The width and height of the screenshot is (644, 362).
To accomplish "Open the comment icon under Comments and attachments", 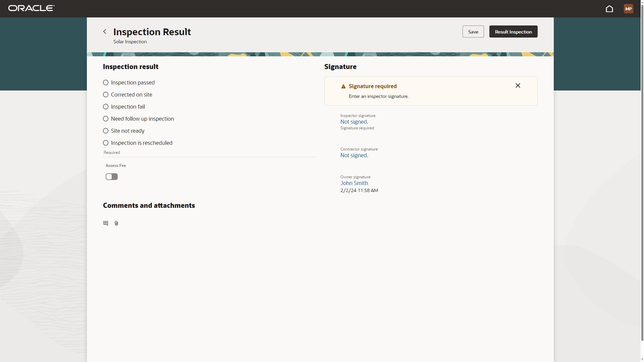I will pos(105,223).
